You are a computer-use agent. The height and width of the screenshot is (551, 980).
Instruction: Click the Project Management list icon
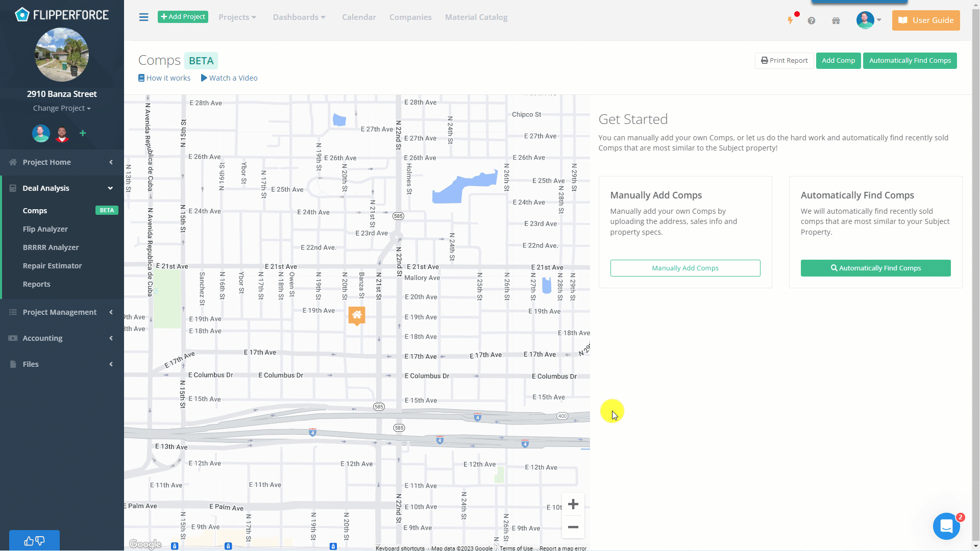pyautogui.click(x=13, y=312)
